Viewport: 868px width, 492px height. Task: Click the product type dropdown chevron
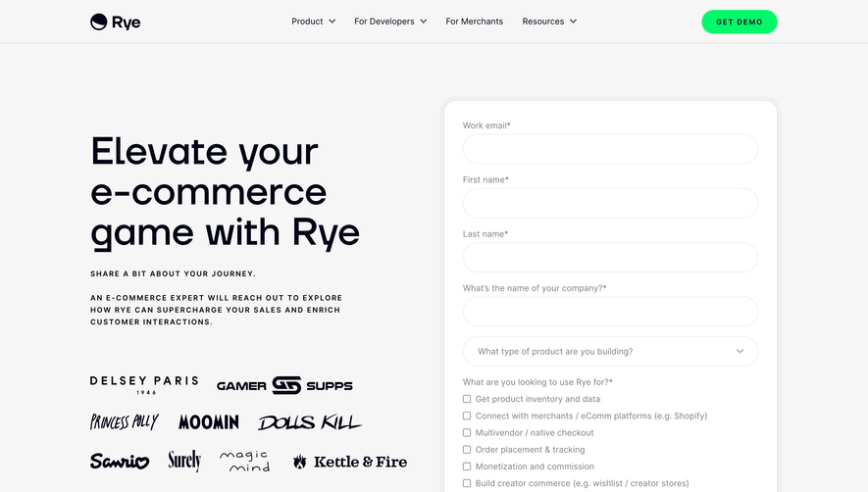(x=740, y=352)
